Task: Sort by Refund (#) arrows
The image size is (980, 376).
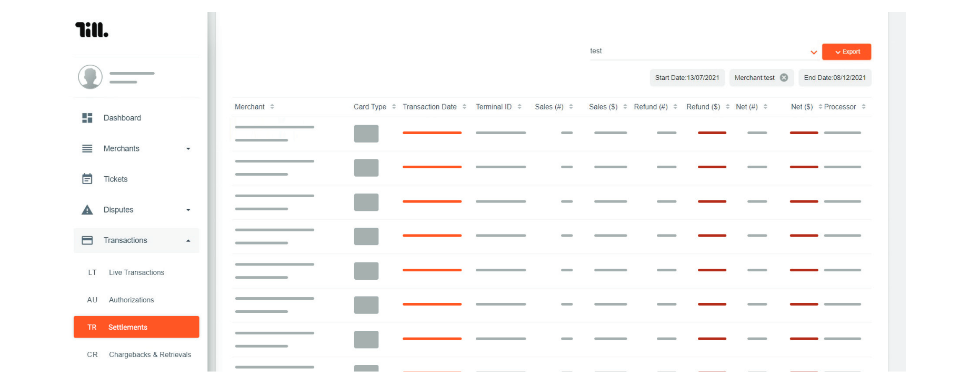Action: click(675, 107)
